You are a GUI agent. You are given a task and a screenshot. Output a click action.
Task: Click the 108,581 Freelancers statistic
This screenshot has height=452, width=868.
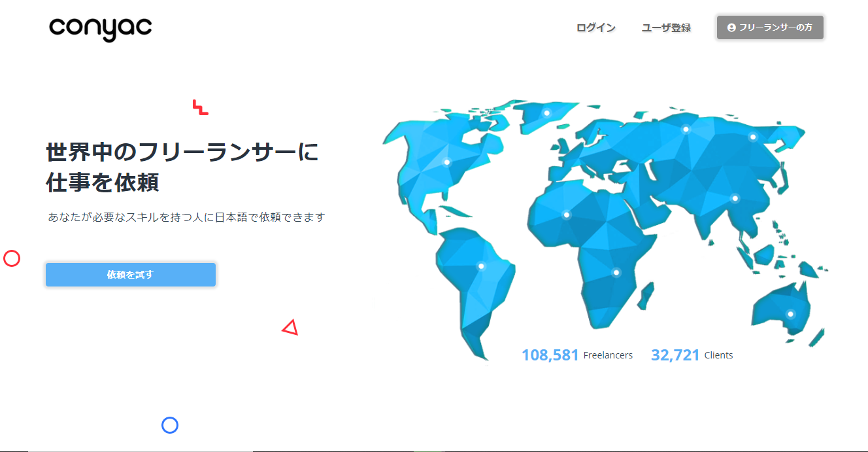pos(577,355)
